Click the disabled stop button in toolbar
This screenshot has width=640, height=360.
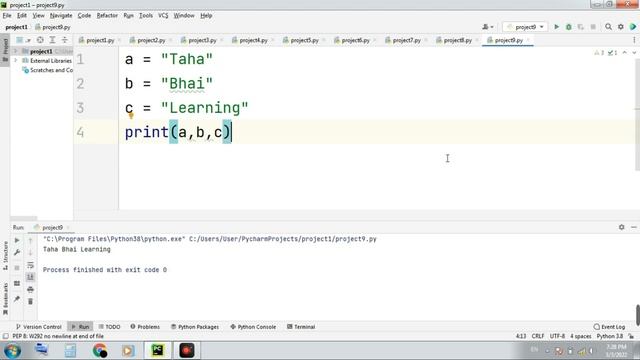pos(593,27)
